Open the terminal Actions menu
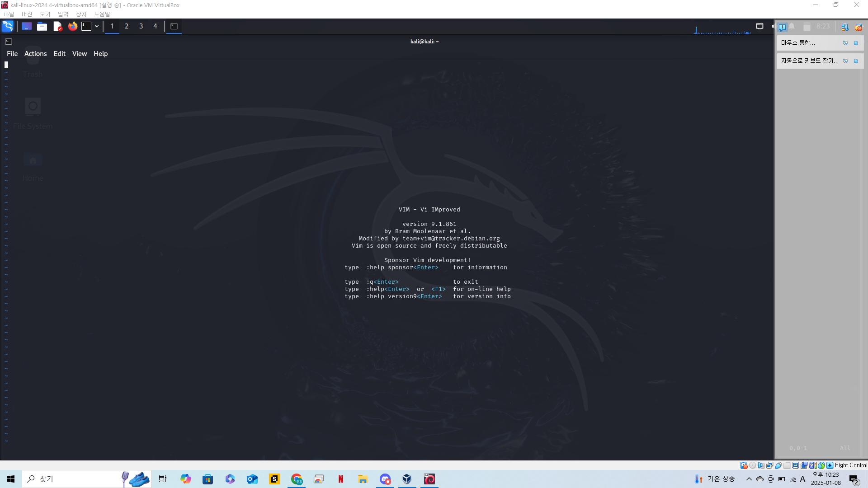Viewport: 868px width, 488px height. pyautogui.click(x=35, y=54)
